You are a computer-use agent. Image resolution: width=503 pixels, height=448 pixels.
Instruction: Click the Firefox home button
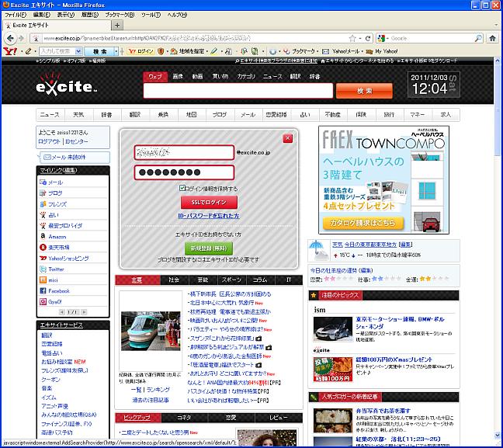point(492,38)
